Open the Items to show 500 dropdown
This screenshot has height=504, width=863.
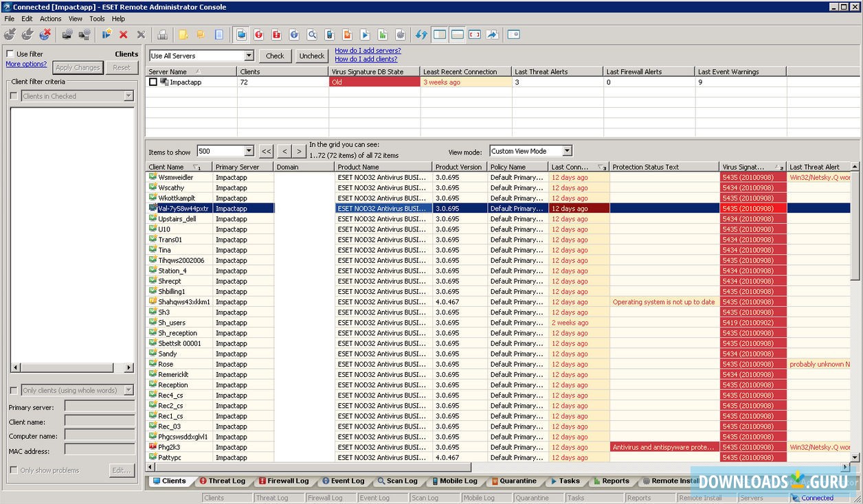[x=248, y=151]
